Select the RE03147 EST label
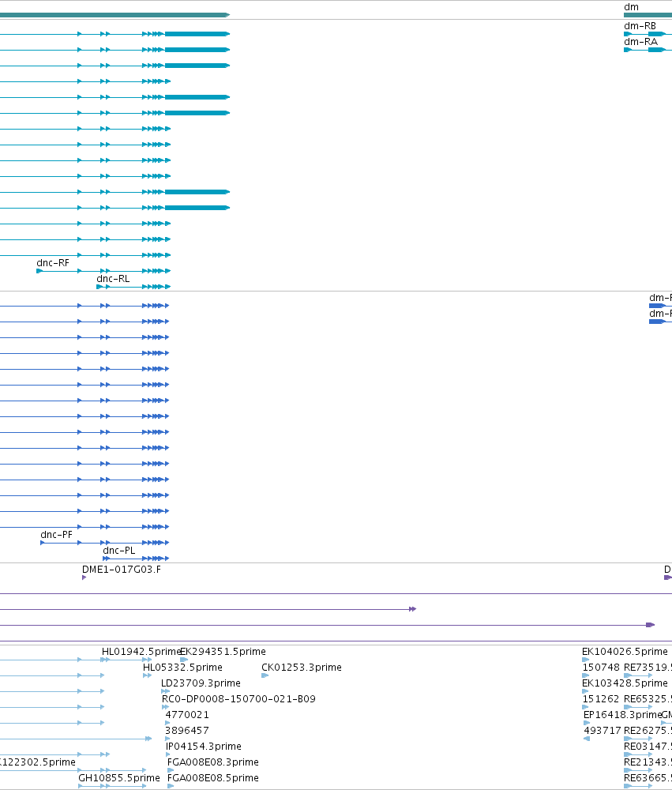672x790 pixels. 648,747
